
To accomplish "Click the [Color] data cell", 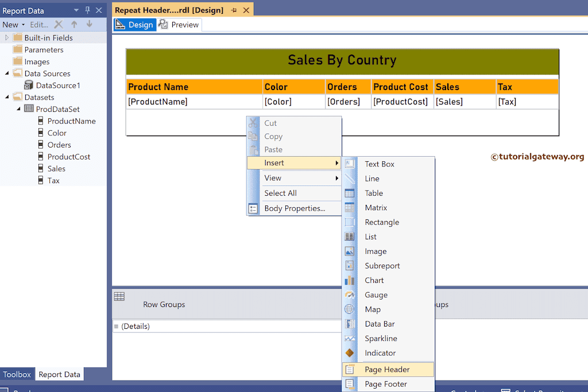I will 294,102.
